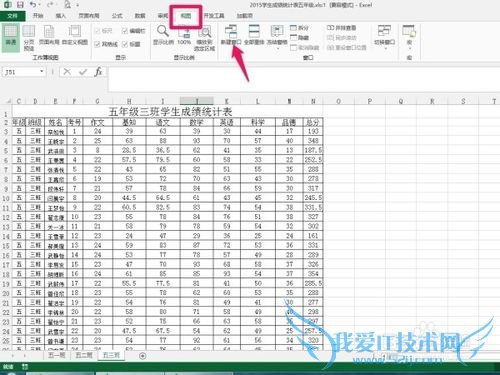The width and height of the screenshot is (500, 375).
Task: Open the File (文件) tab
Action: tap(12, 16)
